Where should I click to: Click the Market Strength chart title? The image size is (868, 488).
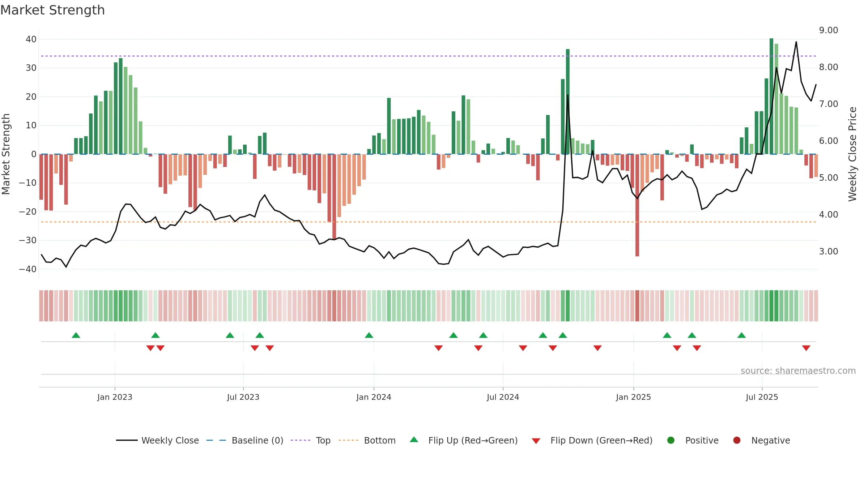pos(52,10)
